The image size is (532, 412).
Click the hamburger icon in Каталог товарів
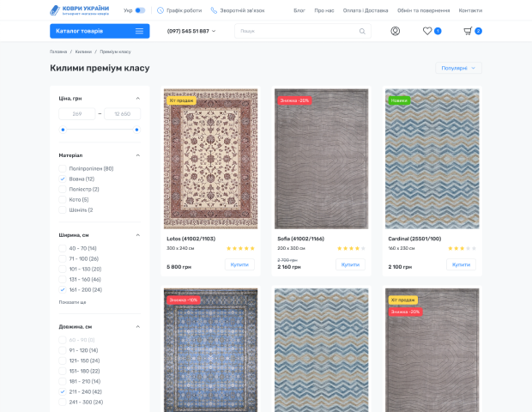coord(139,31)
